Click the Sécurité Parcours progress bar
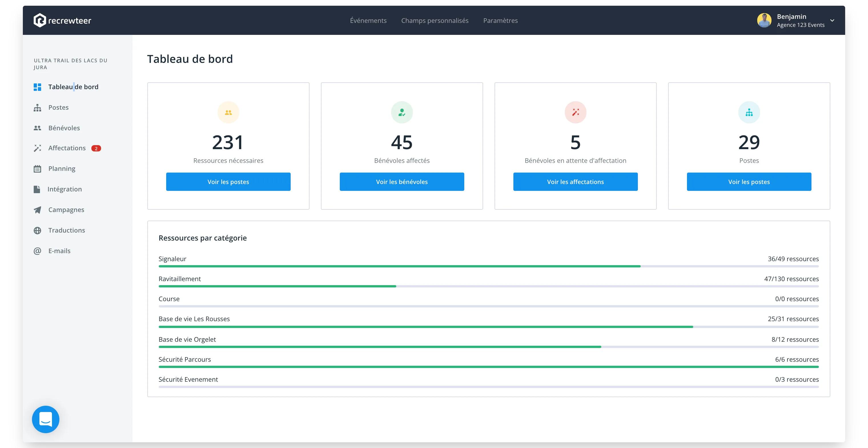The width and height of the screenshot is (868, 448). click(489, 367)
